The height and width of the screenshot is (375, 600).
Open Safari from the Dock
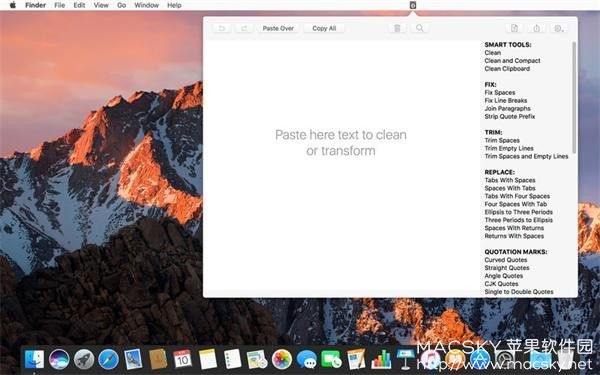(x=108, y=360)
